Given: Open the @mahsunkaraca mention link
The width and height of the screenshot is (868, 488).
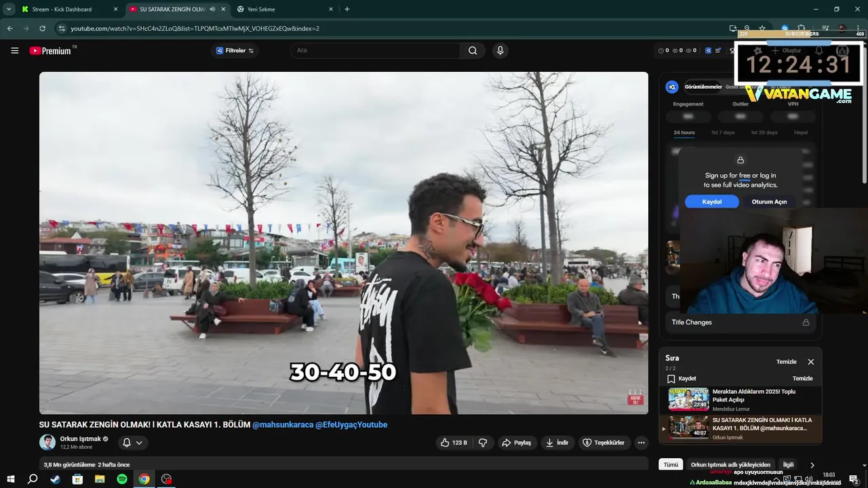Looking at the screenshot, I should coord(283,425).
